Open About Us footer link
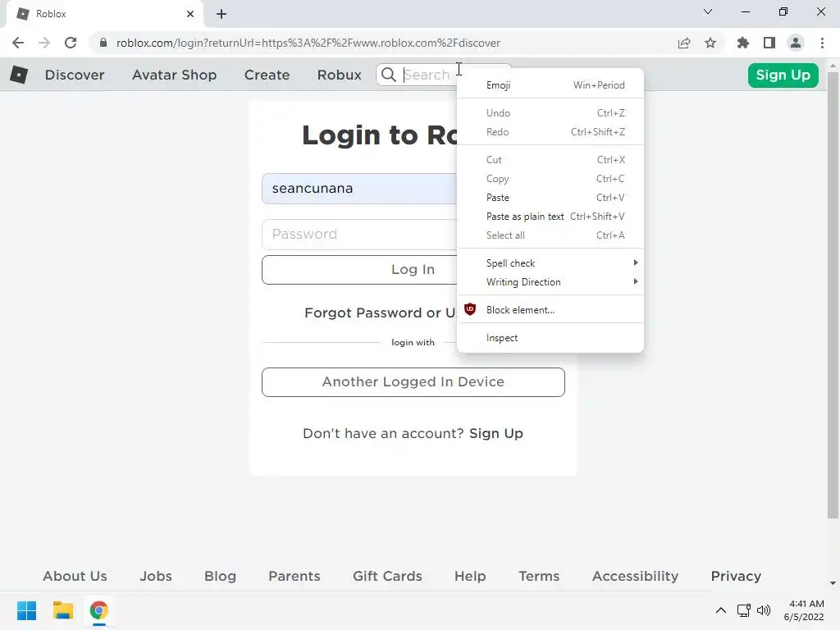Screen dimensions: 840x630 tap(75, 576)
